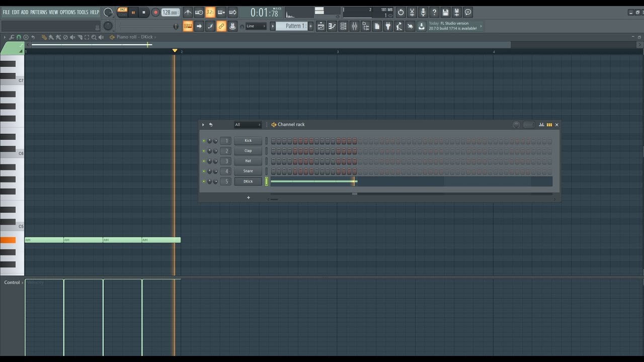Open the Line snap dropdown
Image resolution: width=644 pixels, height=362 pixels.
(x=256, y=26)
